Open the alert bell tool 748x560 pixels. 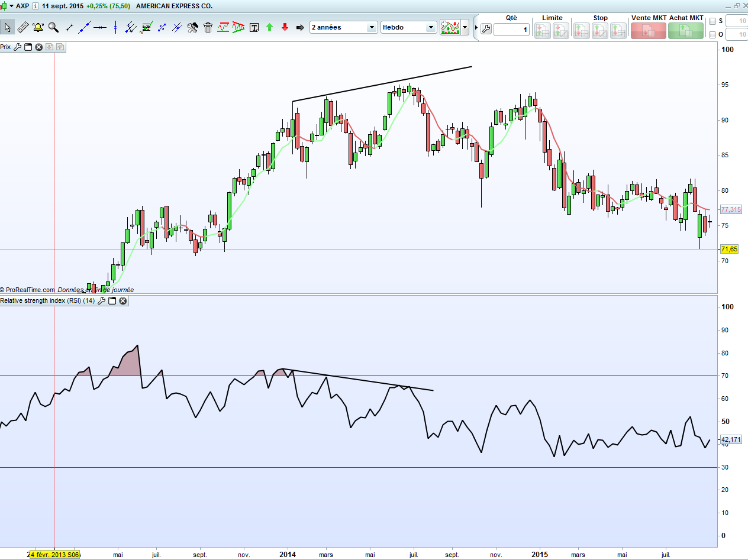coord(38,27)
